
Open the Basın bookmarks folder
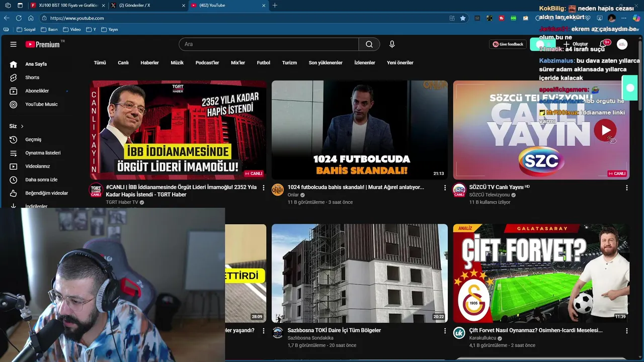click(x=49, y=30)
